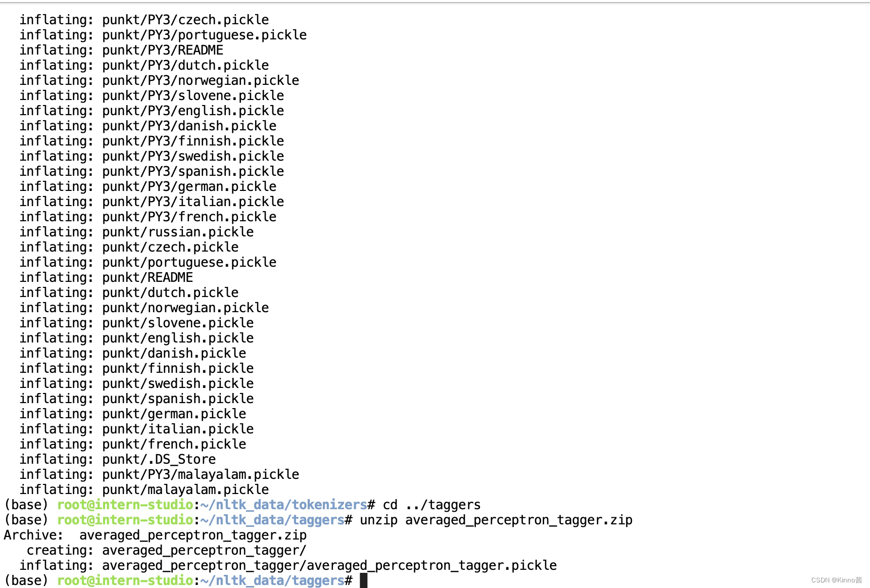Click the punkt/russian.pickle line
Screen dimensions: 870x588
136,232
